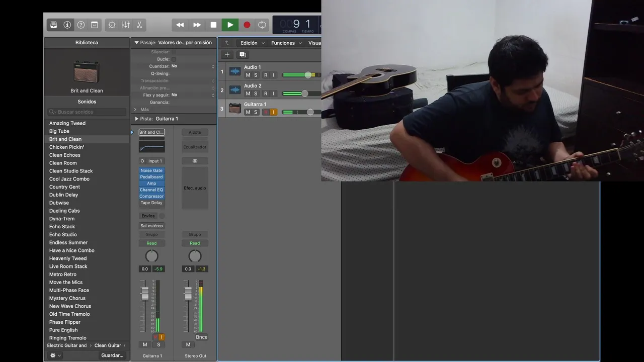This screenshot has width=644, height=362.
Task: Open the Sal estéreo output selector
Action: point(151,226)
